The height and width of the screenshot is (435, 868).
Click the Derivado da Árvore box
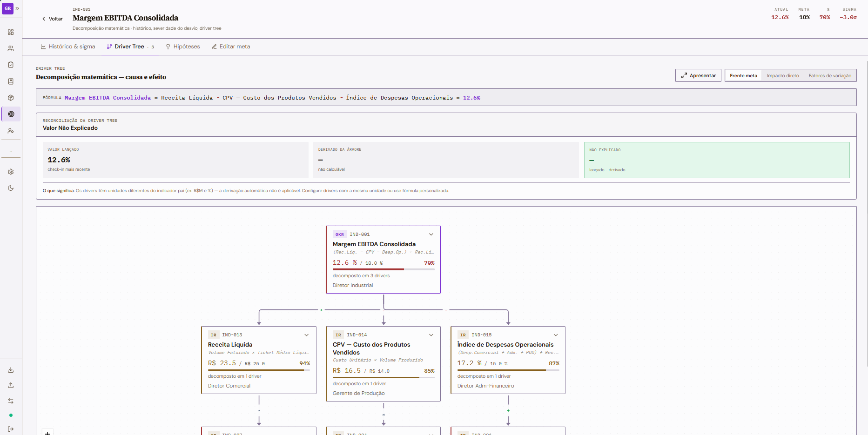(446, 160)
